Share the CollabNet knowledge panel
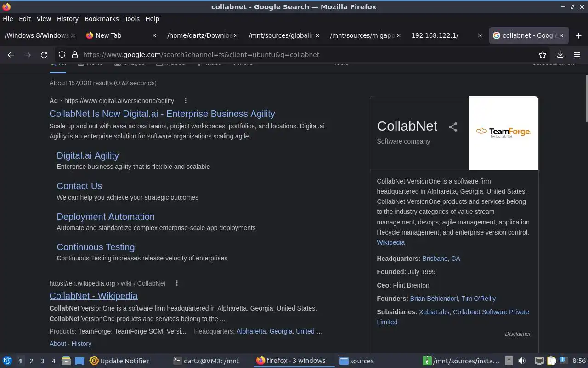The image size is (588, 368). [x=453, y=127]
